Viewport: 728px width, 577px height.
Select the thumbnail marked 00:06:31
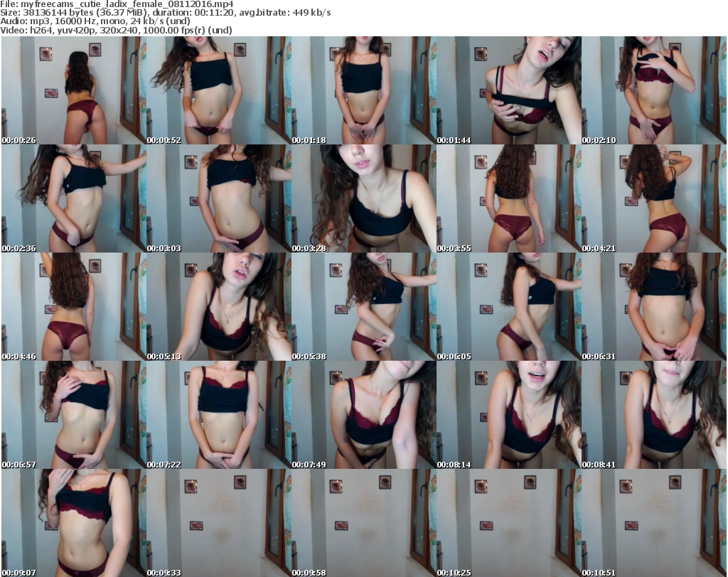tap(654, 307)
